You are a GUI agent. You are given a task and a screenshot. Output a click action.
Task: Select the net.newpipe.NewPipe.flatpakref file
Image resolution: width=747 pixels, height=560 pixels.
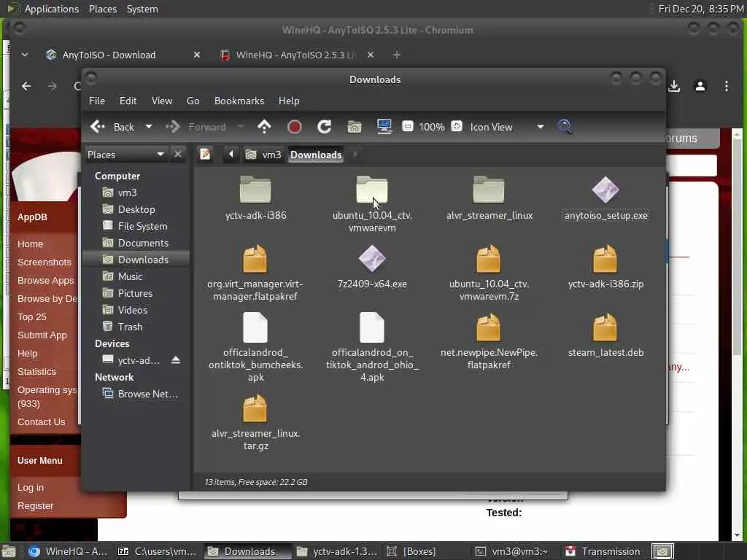(x=489, y=341)
